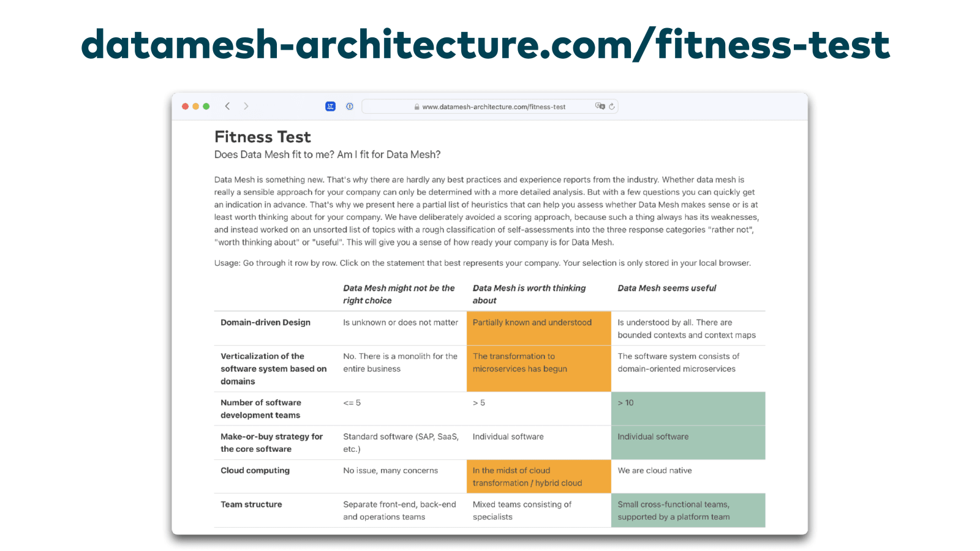This screenshot has height=551, width=980.
Task: Click the blue extension icon in toolbar
Action: pos(330,107)
